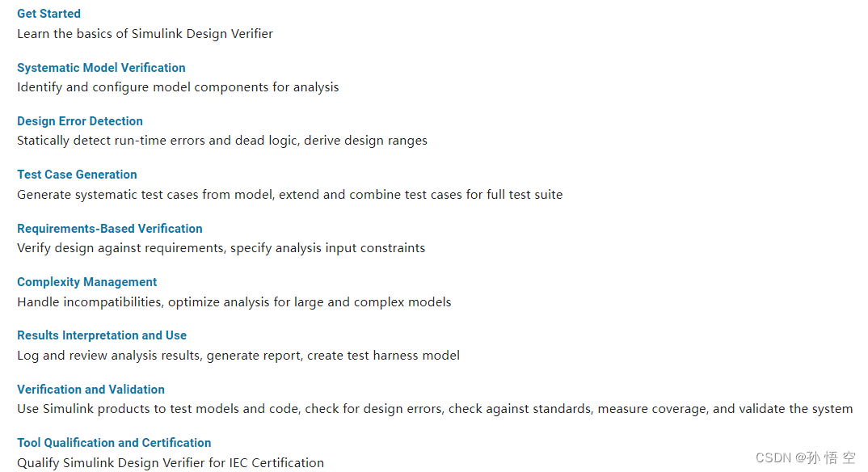Screen dimensions: 868x472
Task: Click 'Use Simulink products to test models' text
Action: tap(435, 409)
